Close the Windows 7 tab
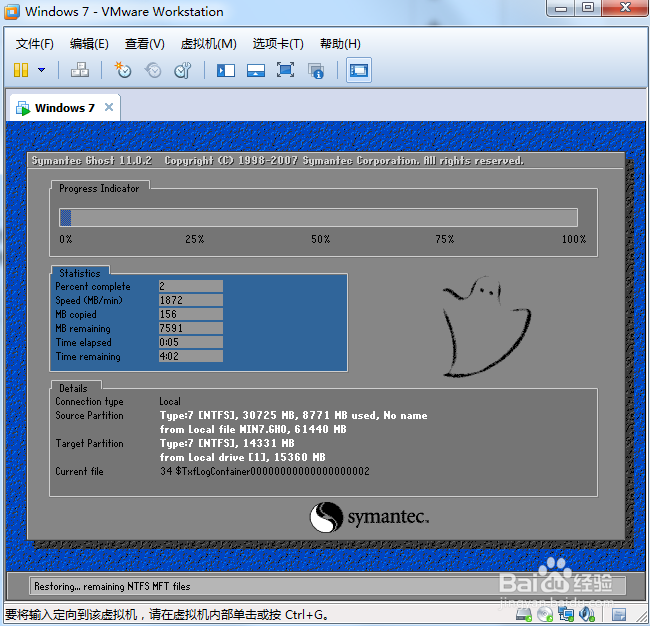The height and width of the screenshot is (626, 650). [x=109, y=107]
